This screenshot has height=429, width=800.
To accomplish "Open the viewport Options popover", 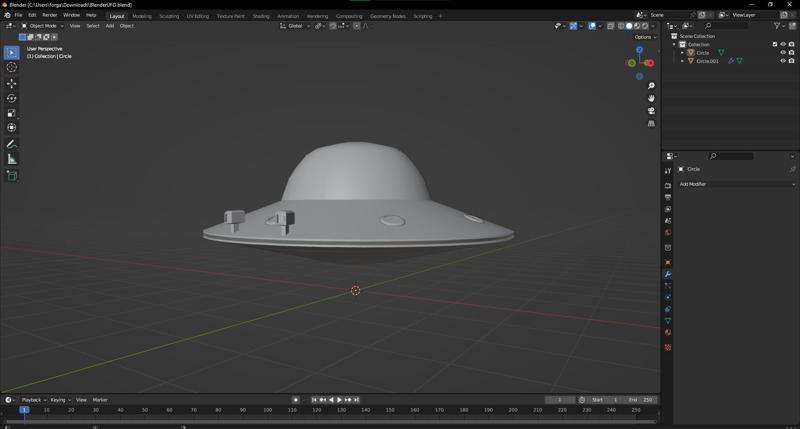I will click(x=645, y=37).
